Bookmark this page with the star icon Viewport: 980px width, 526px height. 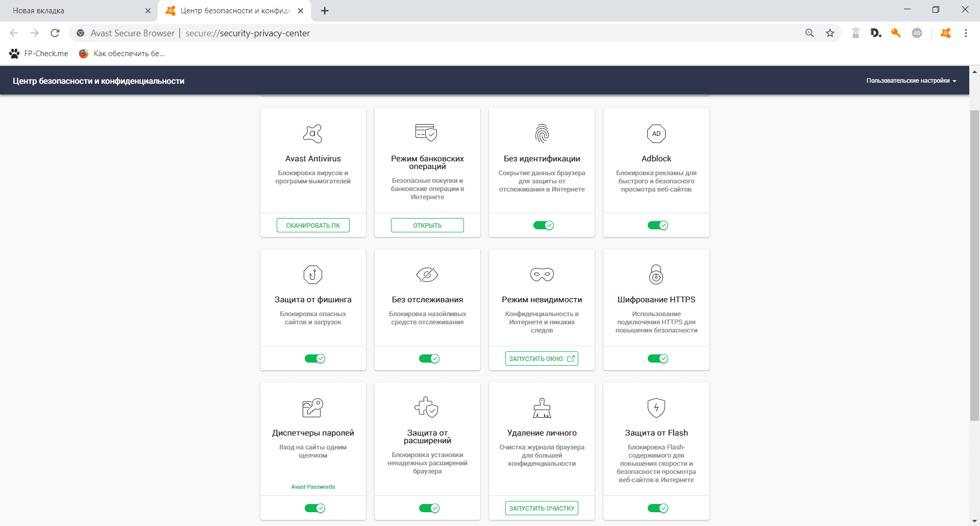tap(830, 33)
